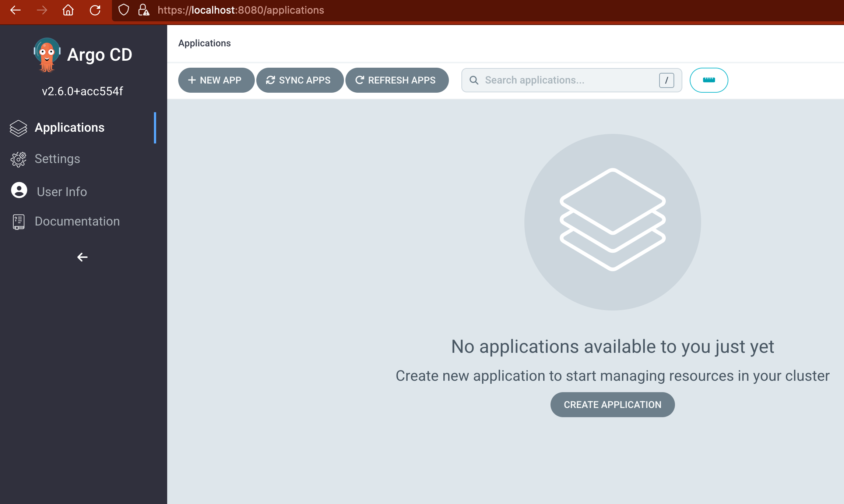Screen dimensions: 844x504
Task: Click the browser home icon
Action: (68, 10)
